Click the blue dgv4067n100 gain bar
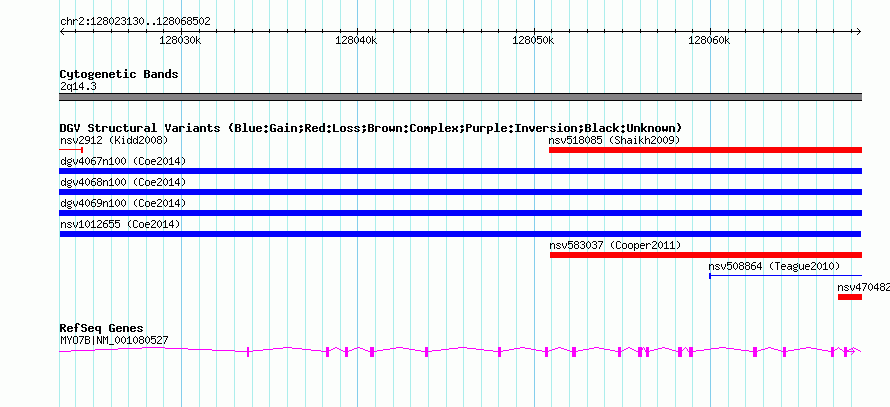890x407 pixels. pyautogui.click(x=461, y=171)
